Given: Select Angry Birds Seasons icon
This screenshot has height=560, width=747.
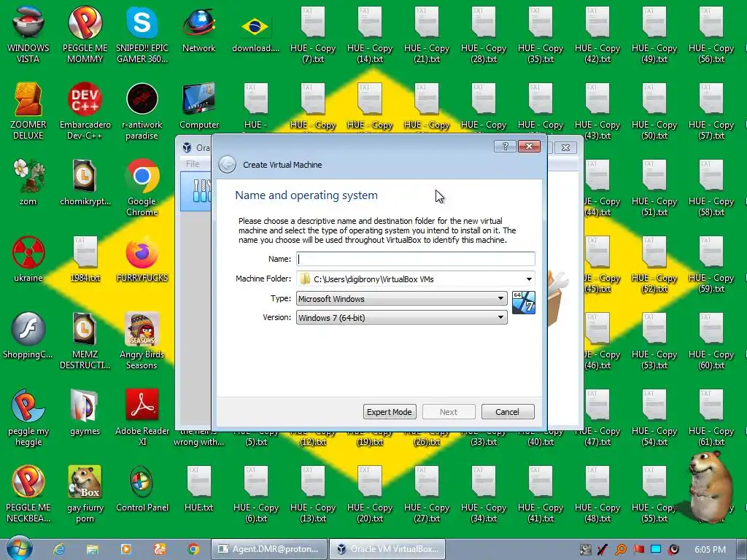Looking at the screenshot, I should tap(142, 341).
